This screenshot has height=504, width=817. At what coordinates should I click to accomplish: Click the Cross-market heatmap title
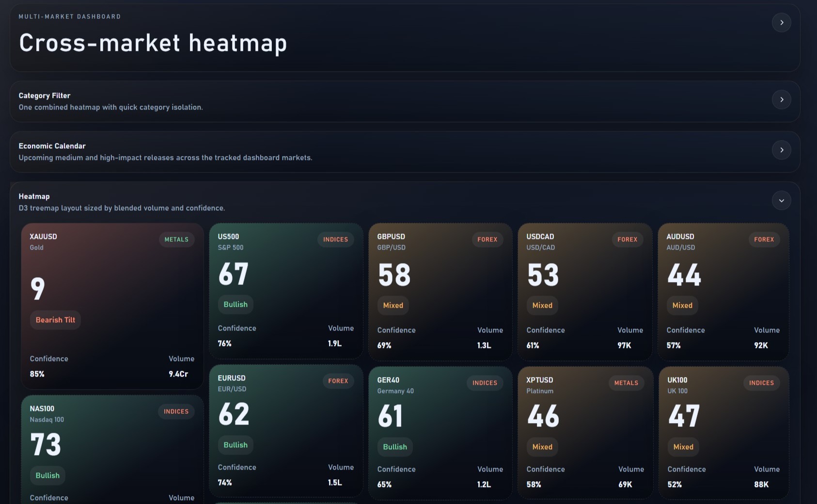(x=153, y=43)
